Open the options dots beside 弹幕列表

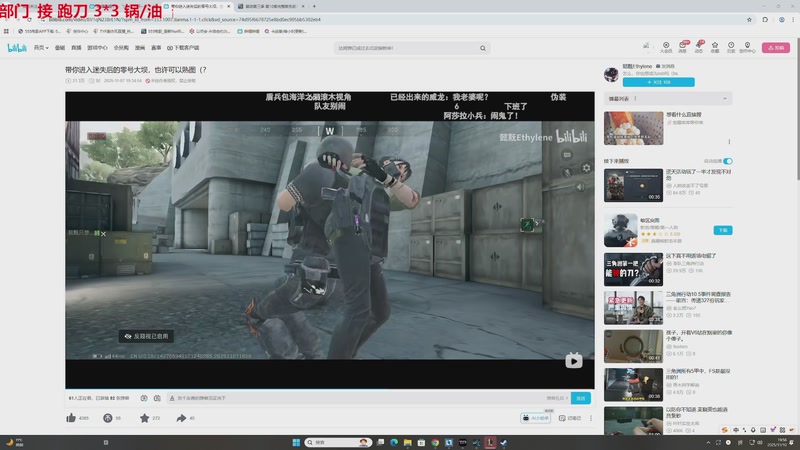click(635, 98)
